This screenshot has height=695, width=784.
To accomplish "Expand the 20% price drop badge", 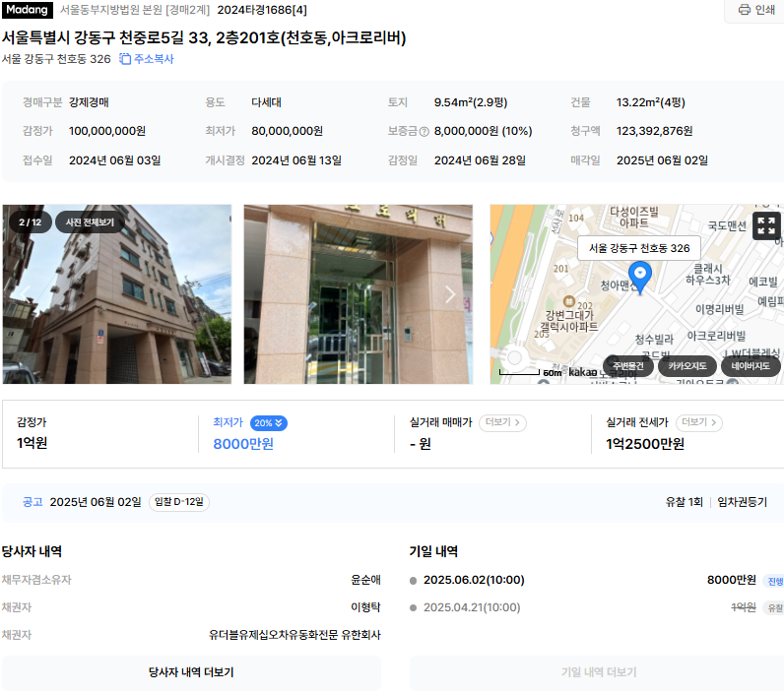I will 269,423.
